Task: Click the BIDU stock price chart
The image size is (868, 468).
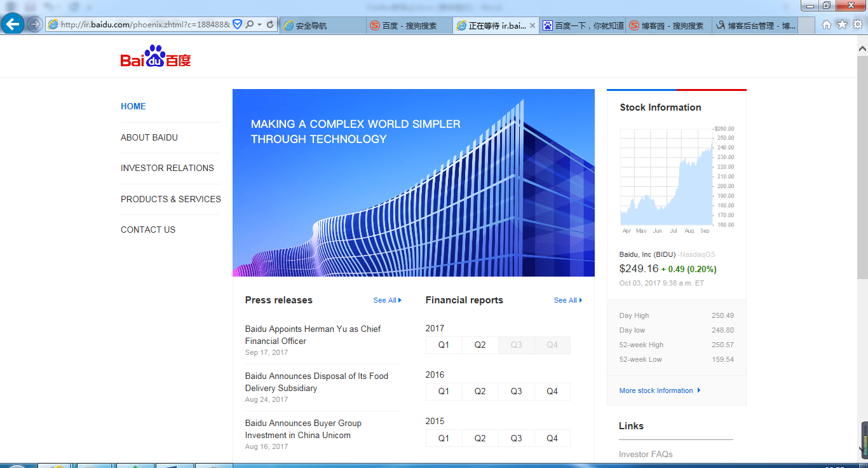Action: [677, 179]
